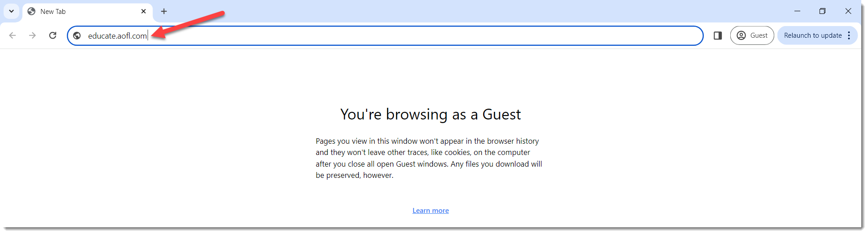Close the browser window
Screen dimensions: 868x234
click(x=848, y=11)
